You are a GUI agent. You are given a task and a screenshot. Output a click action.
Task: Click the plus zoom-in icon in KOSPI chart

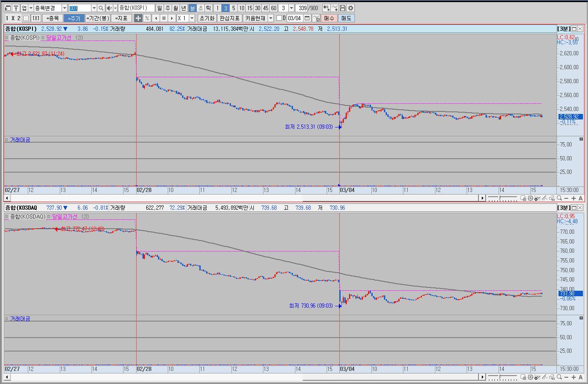pyautogui.click(x=574, y=198)
